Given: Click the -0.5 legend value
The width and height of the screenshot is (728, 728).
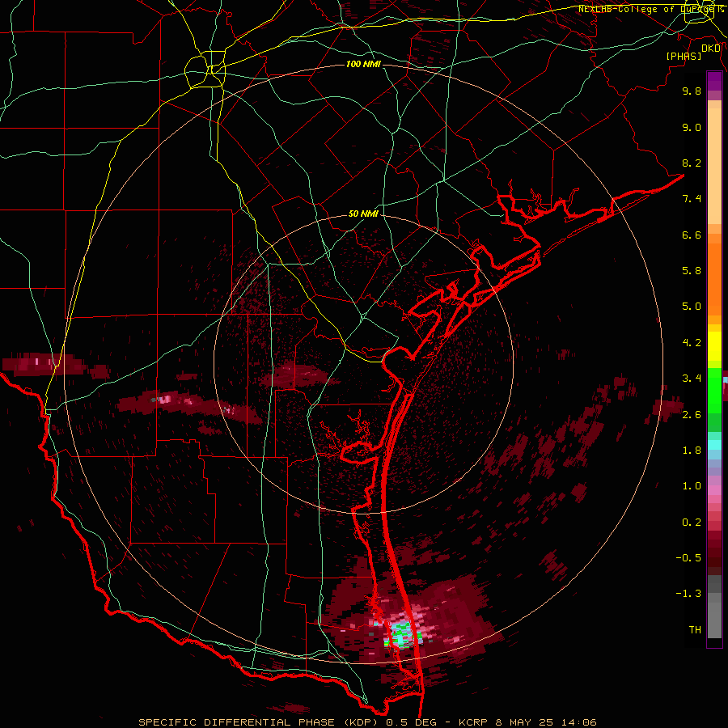Looking at the screenshot, I should (688, 558).
